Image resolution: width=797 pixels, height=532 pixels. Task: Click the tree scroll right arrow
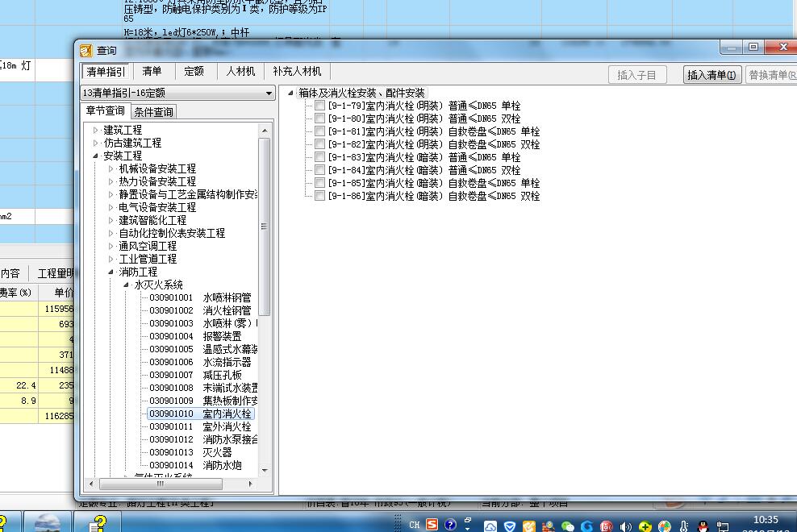pos(250,484)
